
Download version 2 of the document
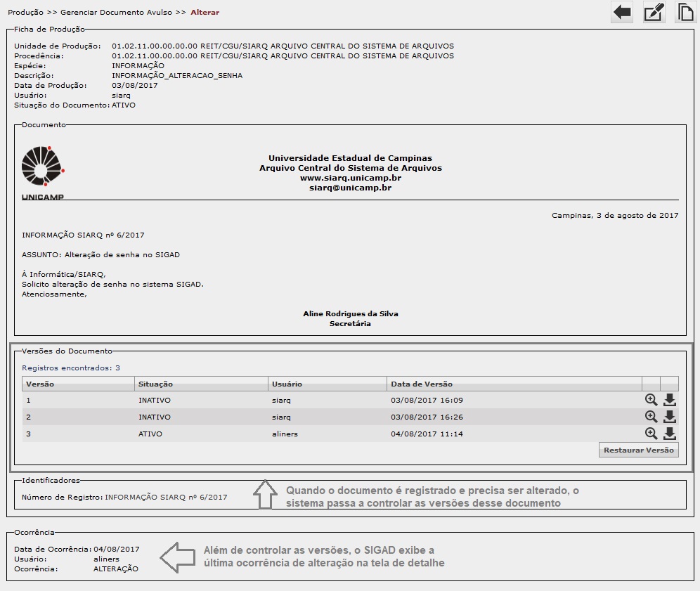(x=670, y=417)
